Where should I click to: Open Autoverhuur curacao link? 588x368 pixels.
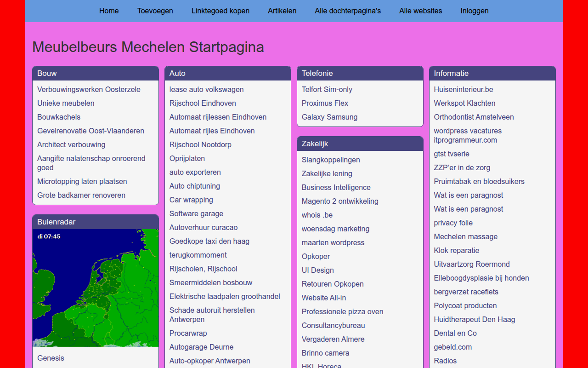(204, 227)
